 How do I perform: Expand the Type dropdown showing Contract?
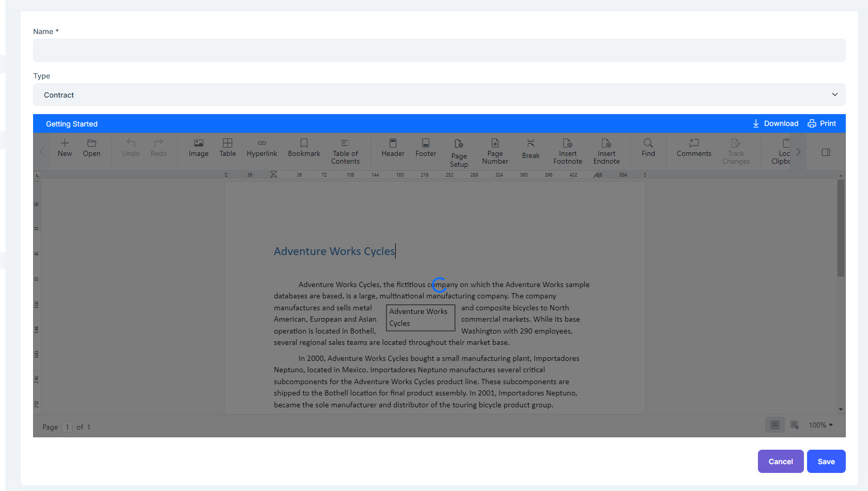pyautogui.click(x=439, y=95)
